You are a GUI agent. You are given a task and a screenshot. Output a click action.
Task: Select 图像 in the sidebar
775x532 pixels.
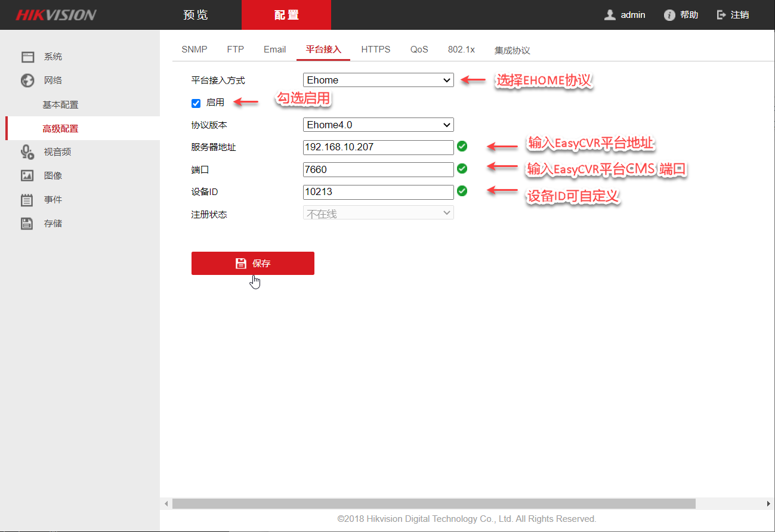coord(53,176)
